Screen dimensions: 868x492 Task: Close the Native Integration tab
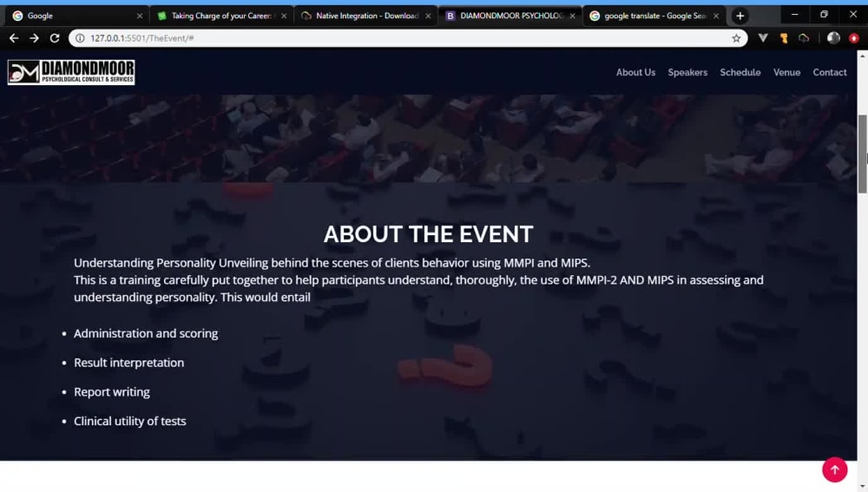tap(428, 16)
